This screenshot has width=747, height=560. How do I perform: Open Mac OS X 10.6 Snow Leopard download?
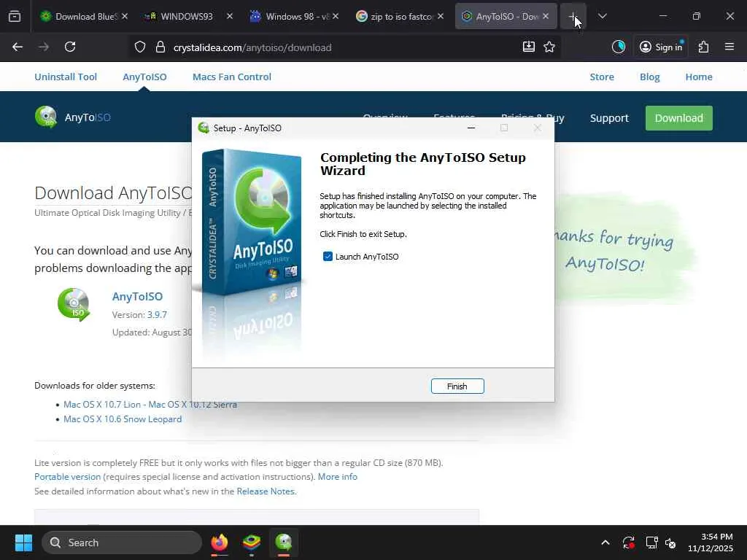coord(123,419)
